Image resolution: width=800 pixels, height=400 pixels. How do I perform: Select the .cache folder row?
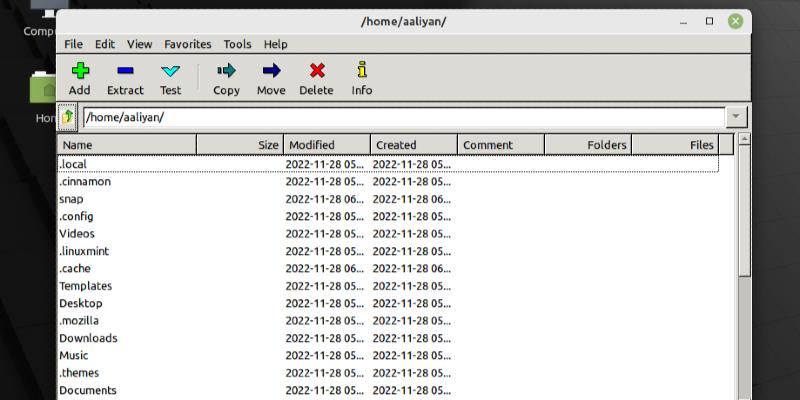pos(388,268)
